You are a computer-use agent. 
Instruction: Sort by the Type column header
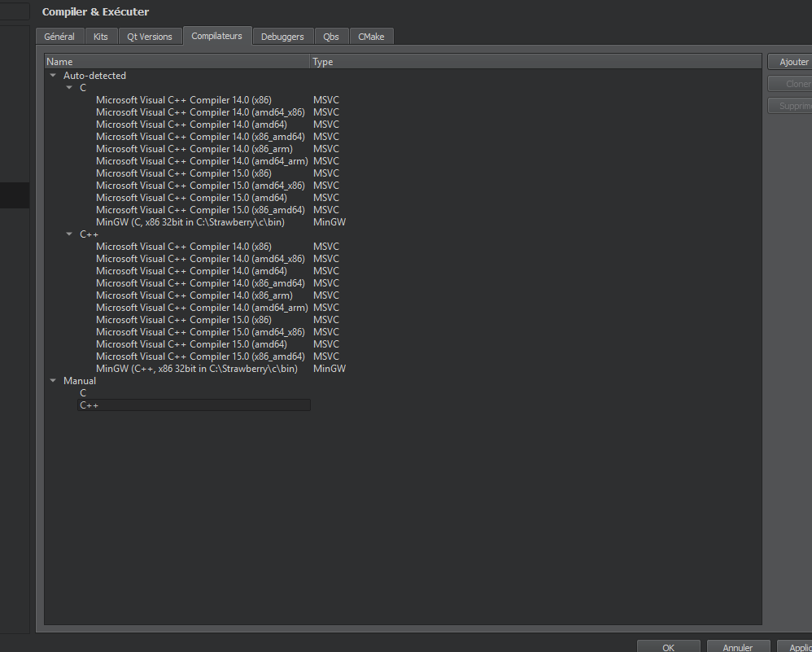[536, 62]
